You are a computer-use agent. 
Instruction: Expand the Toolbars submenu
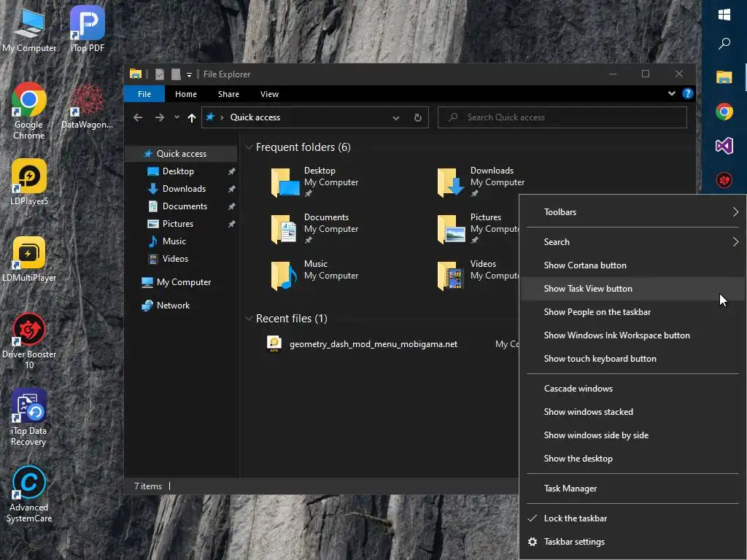point(632,212)
